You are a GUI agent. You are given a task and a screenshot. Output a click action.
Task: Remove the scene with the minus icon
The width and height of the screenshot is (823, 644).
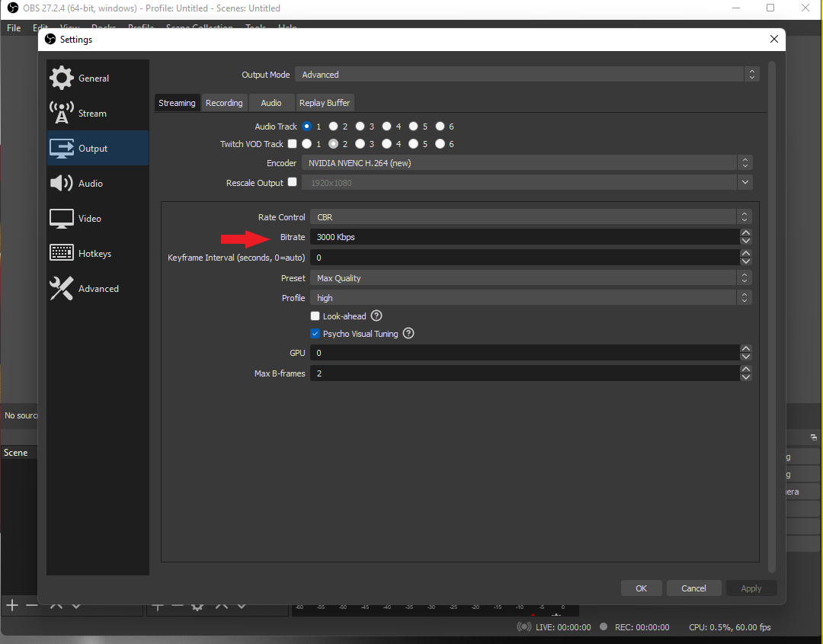tap(31, 605)
